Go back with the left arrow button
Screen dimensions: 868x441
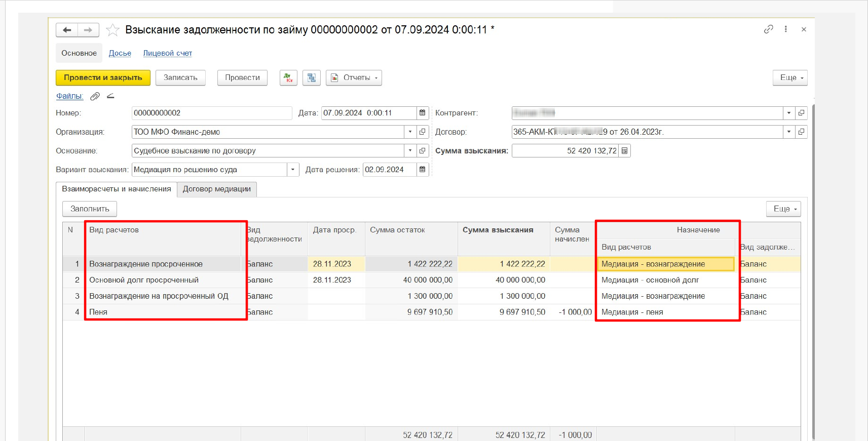tap(67, 30)
